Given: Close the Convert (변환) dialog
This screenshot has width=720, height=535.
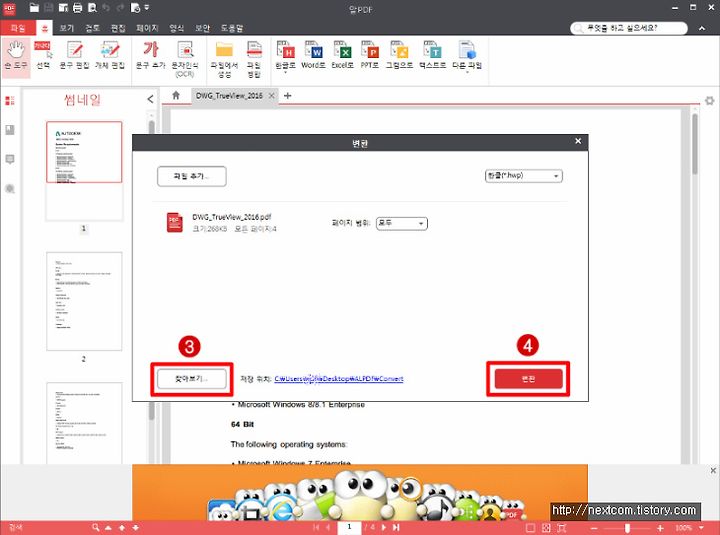Looking at the screenshot, I should click(x=578, y=141).
